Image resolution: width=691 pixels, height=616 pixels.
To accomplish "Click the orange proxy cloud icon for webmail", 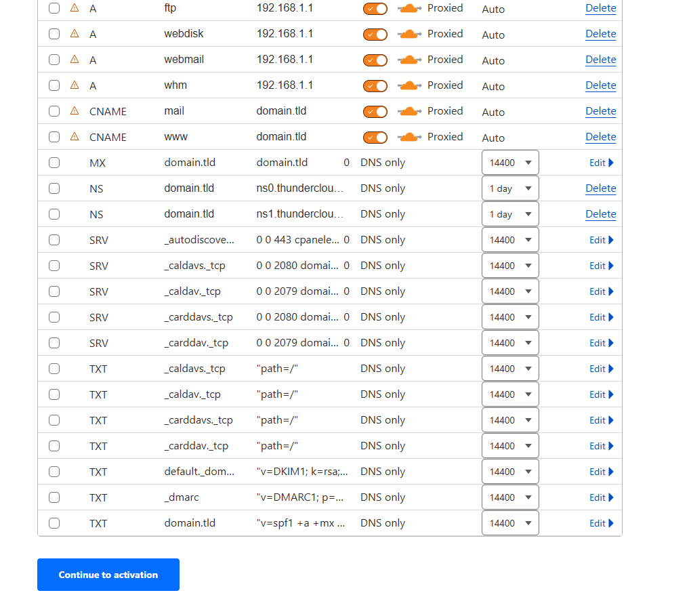I will [x=409, y=60].
